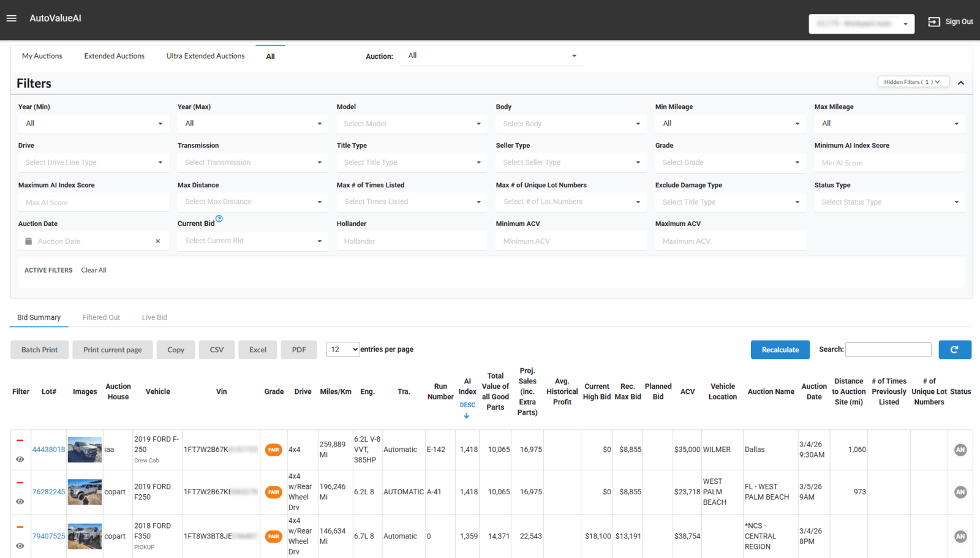Switch to the Ultra Extended Auctions tab

(x=205, y=56)
